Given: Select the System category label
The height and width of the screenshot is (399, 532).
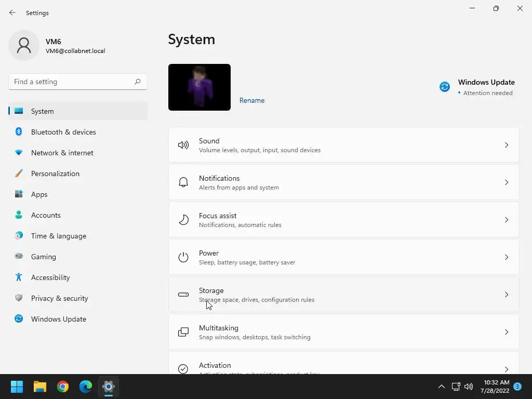Looking at the screenshot, I should pos(43,111).
